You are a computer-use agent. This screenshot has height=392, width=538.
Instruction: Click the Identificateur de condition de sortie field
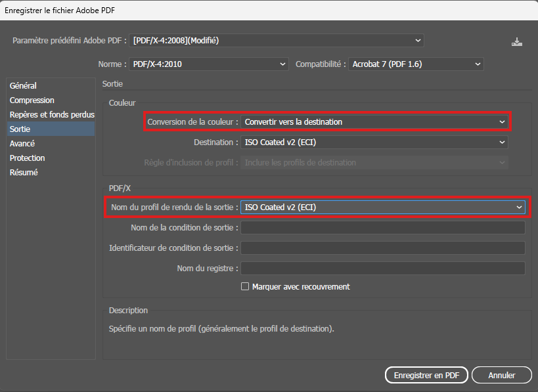pos(383,248)
